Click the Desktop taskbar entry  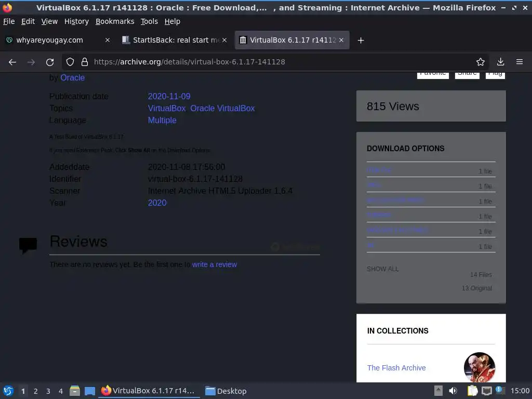tap(227, 391)
